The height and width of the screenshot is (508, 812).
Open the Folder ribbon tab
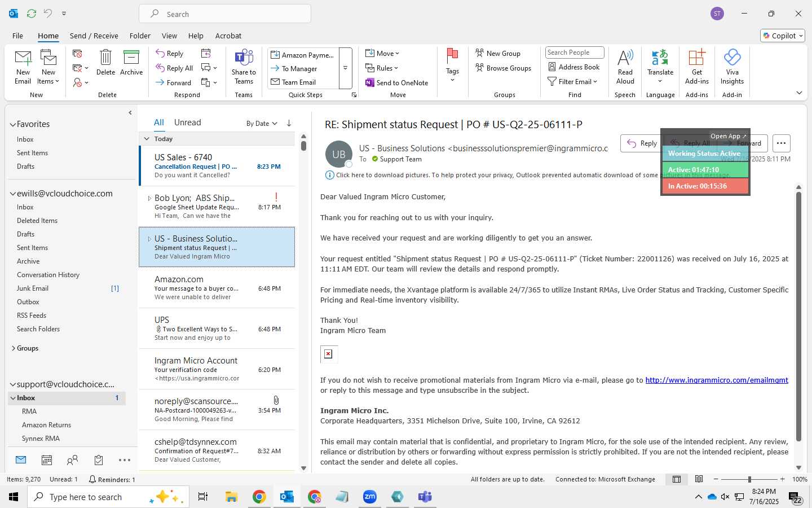tap(140, 36)
